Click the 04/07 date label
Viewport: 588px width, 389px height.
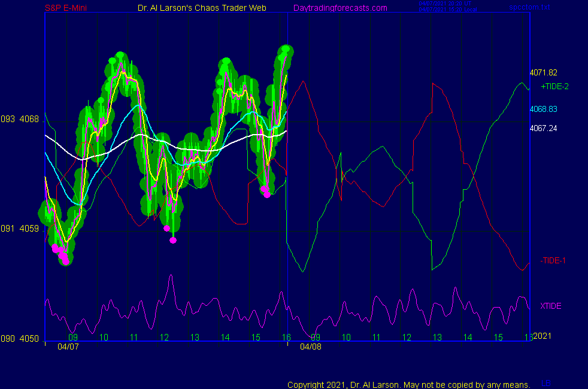(68, 347)
